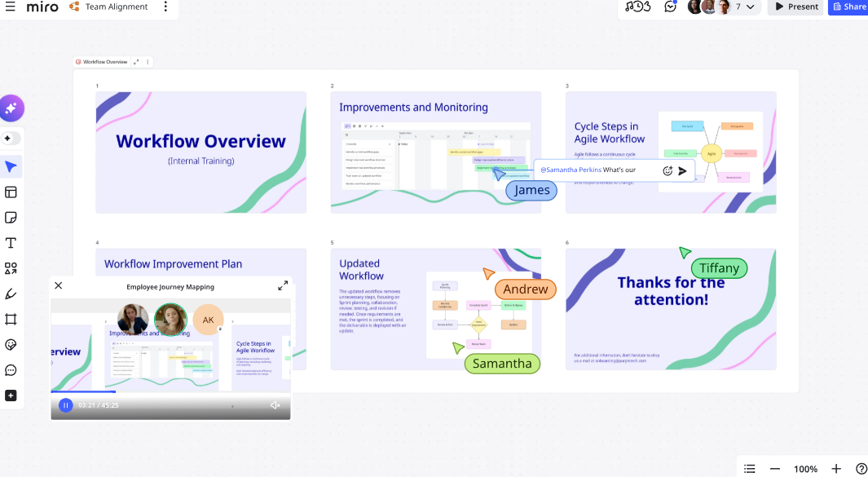Expand the collaborators list showing 7

[x=751, y=7]
